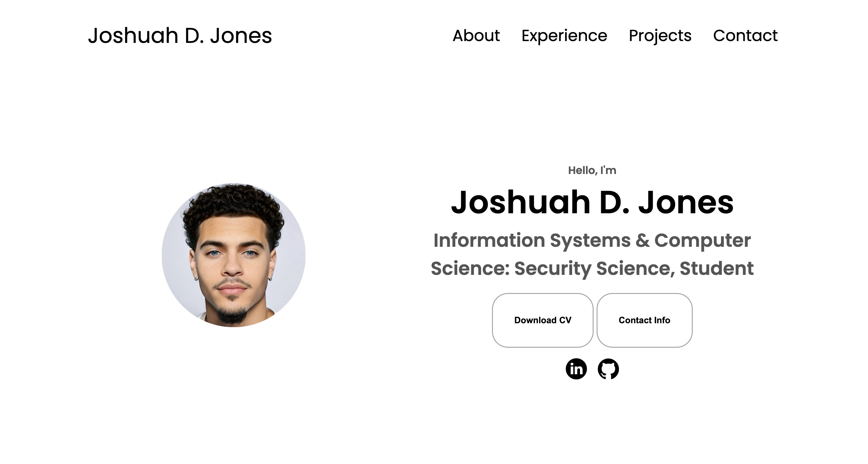Open the LinkedIn profile icon
868x464 pixels.
(576, 369)
